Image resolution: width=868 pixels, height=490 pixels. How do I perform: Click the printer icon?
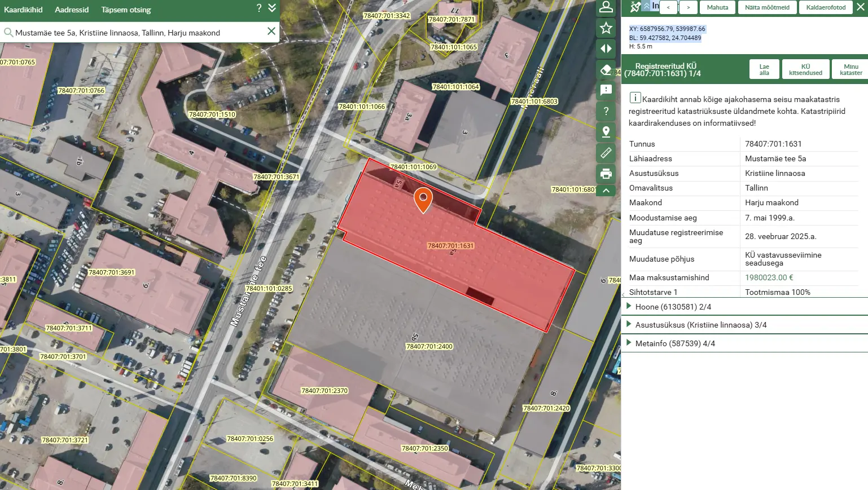[x=606, y=174]
